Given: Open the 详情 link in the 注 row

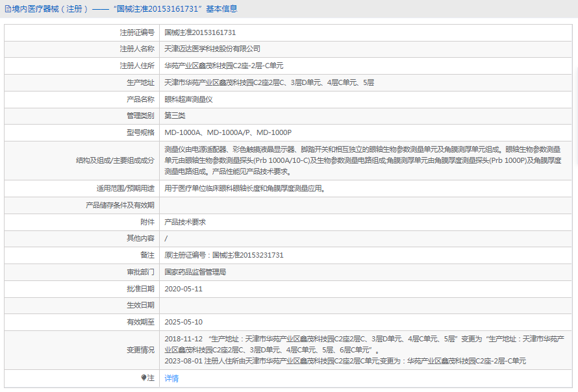Looking at the screenshot, I should [x=171, y=378].
